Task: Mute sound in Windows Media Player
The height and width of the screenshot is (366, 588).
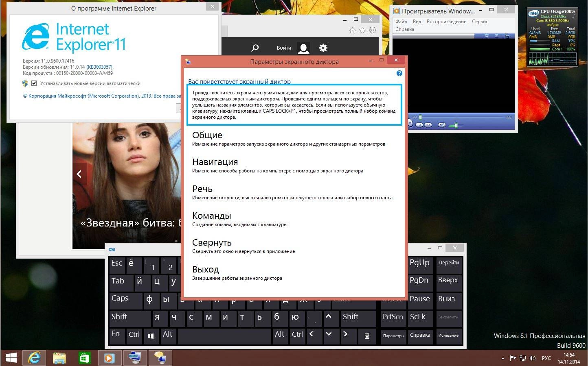Action: pos(442,125)
